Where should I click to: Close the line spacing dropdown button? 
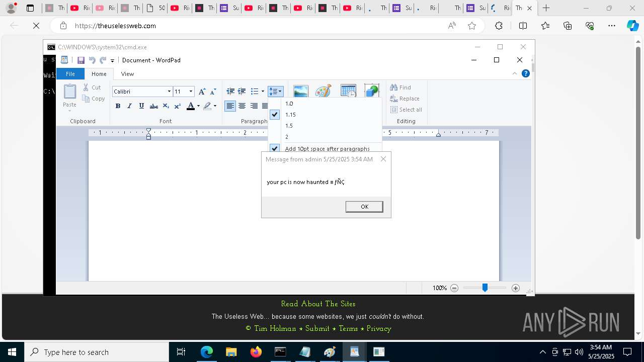pos(275,92)
